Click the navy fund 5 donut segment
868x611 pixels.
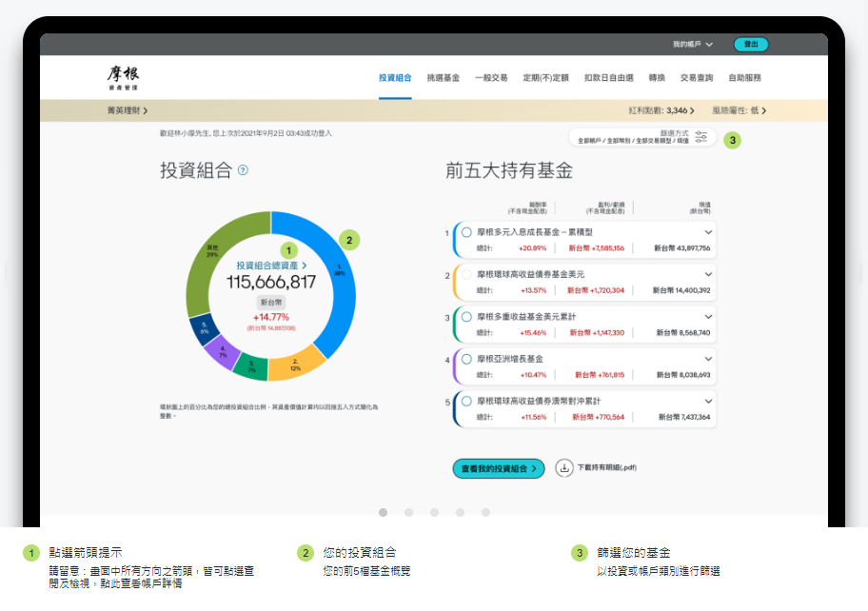pyautogui.click(x=203, y=327)
